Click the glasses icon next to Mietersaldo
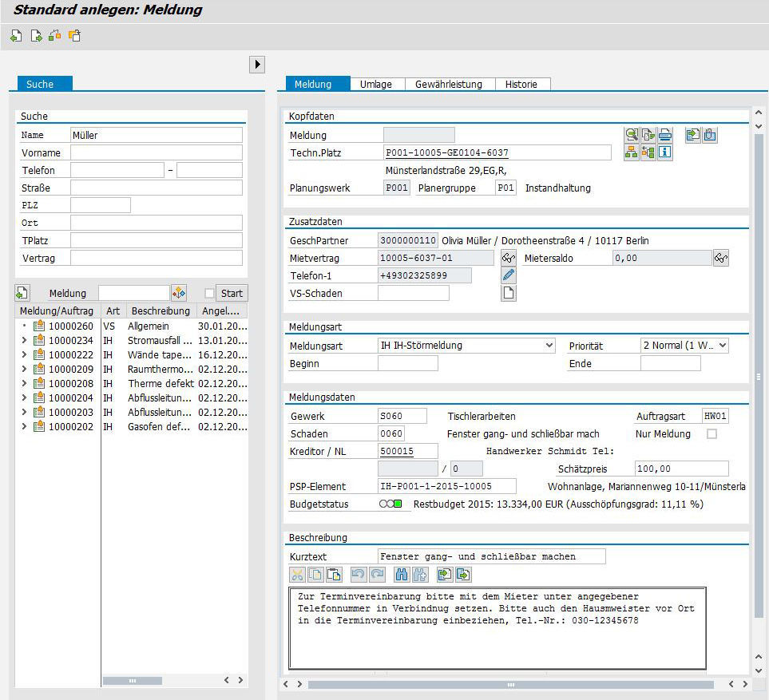Screen dimensions: 769x700 pyautogui.click(x=721, y=258)
